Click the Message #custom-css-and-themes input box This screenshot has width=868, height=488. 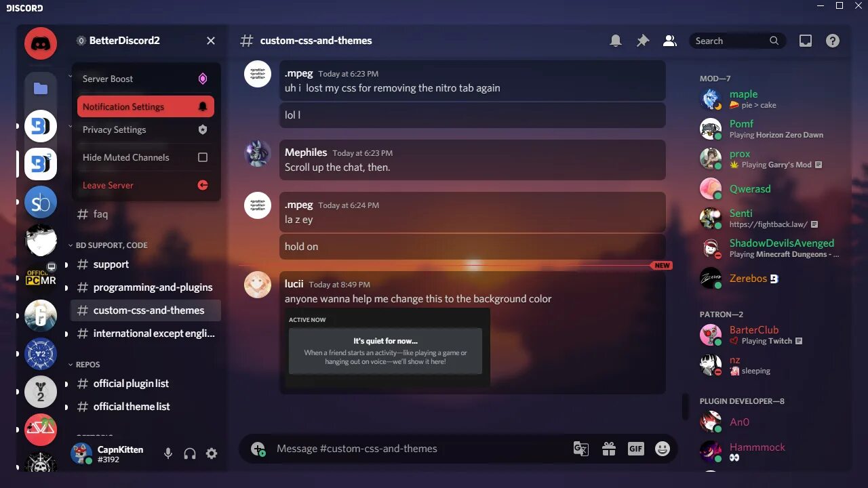coord(420,449)
